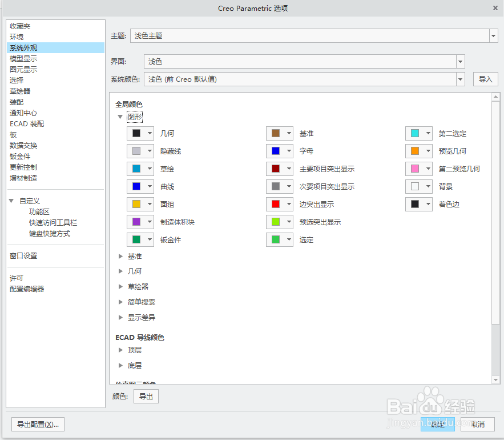
Task: Open the 主题 theme dropdown
Action: point(493,36)
